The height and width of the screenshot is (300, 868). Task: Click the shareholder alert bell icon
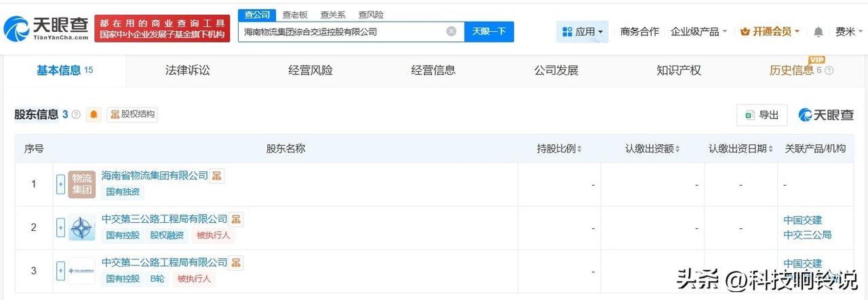pyautogui.click(x=94, y=114)
